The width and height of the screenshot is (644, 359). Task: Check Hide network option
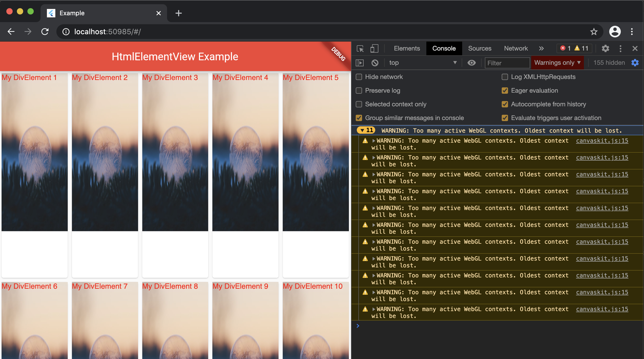click(358, 77)
